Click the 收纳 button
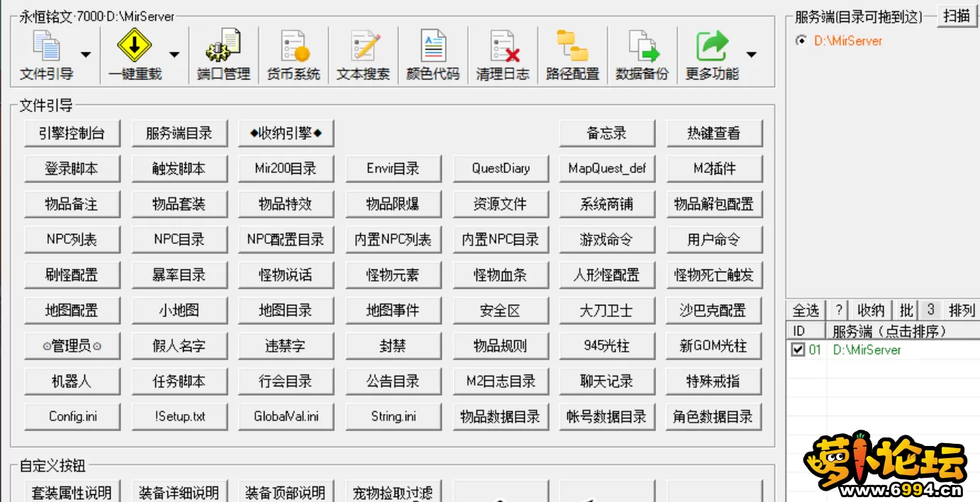980x502 pixels. point(871,311)
